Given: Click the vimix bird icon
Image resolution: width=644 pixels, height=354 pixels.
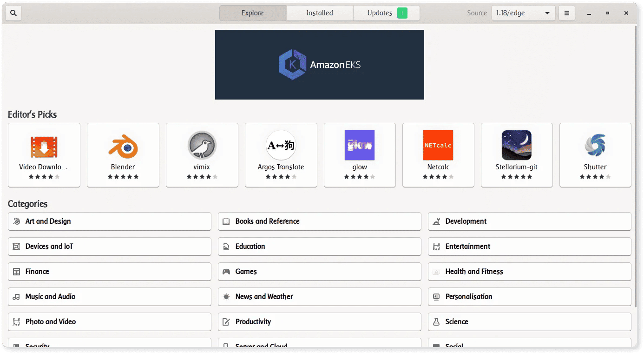Looking at the screenshot, I should [x=202, y=145].
